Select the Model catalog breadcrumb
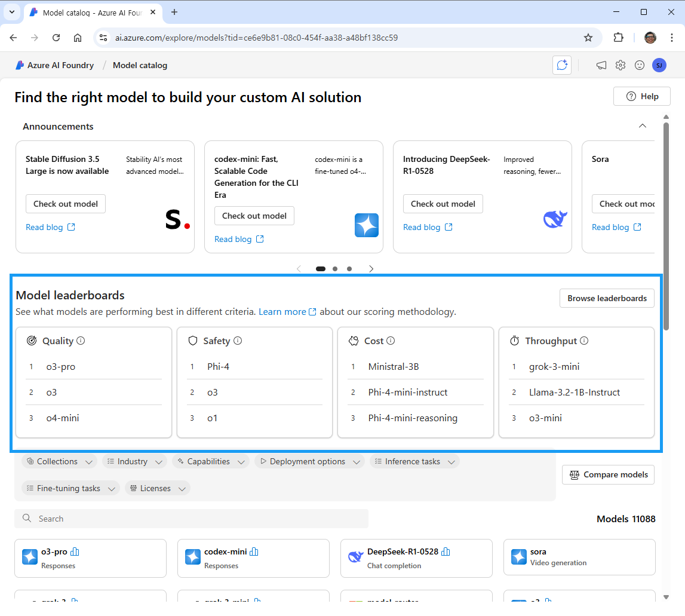The image size is (685, 616). pyautogui.click(x=140, y=65)
